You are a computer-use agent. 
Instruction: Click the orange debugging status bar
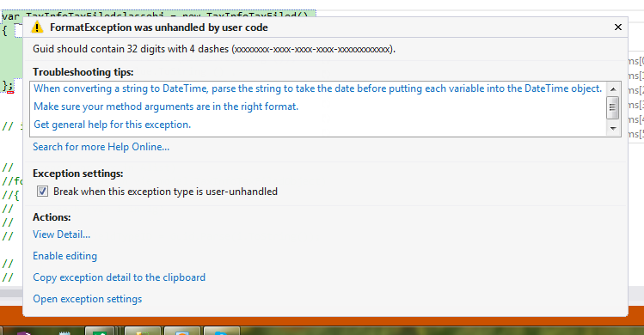322,316
